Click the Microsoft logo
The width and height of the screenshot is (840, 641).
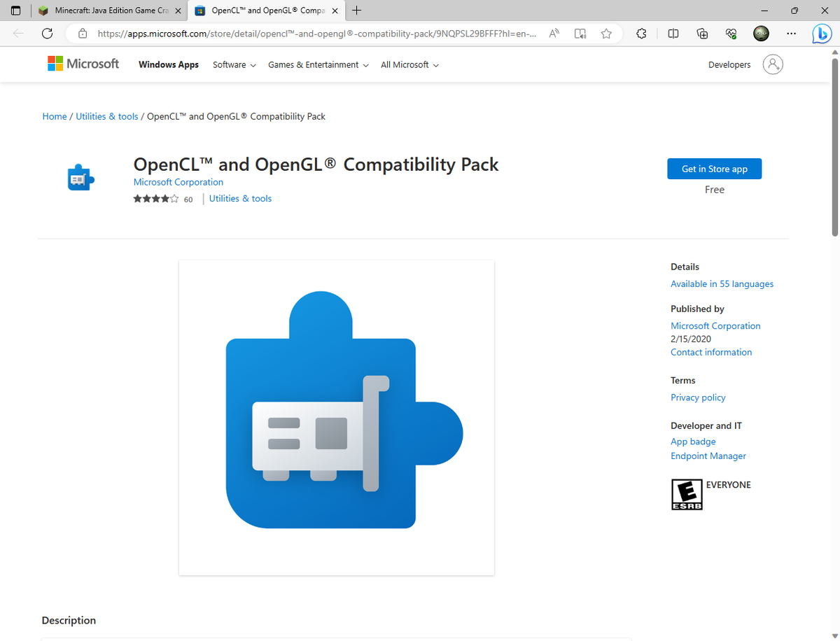[83, 64]
